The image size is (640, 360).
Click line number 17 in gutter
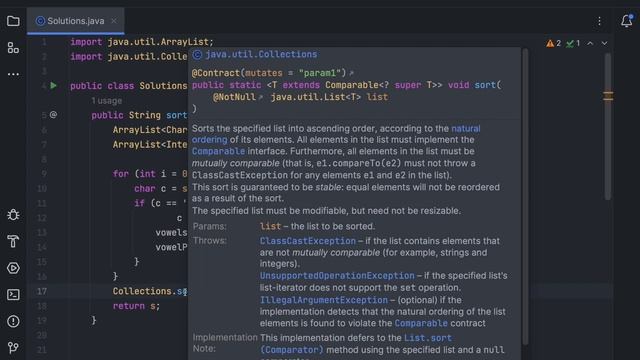(42, 291)
